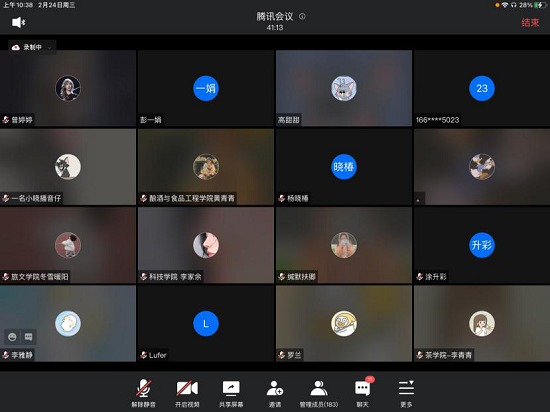Tap the battery 28% indicator
The height and width of the screenshot is (412, 550).
(533, 5)
